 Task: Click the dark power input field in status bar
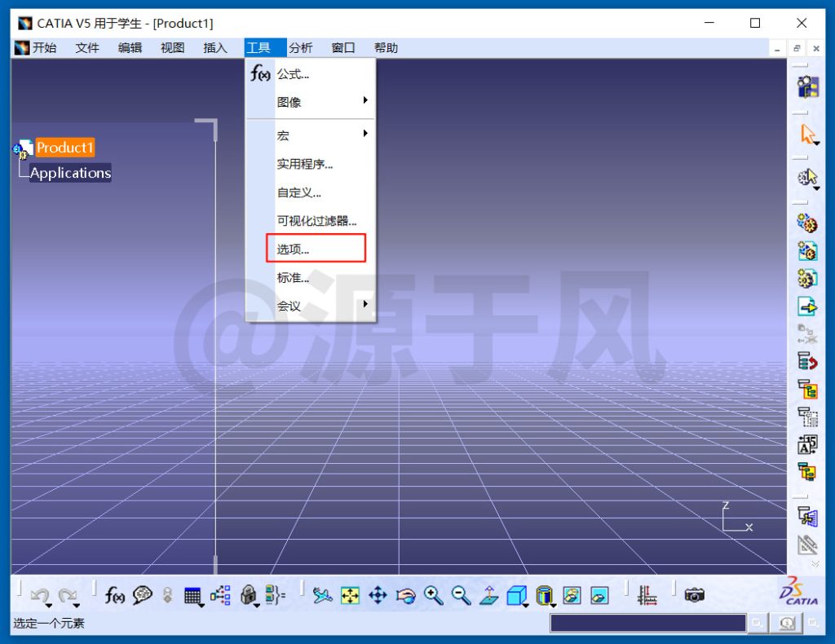click(647, 623)
